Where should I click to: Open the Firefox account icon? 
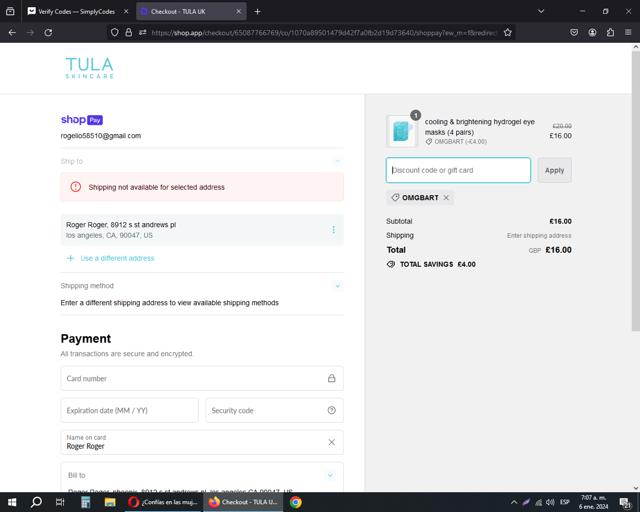tap(592, 33)
